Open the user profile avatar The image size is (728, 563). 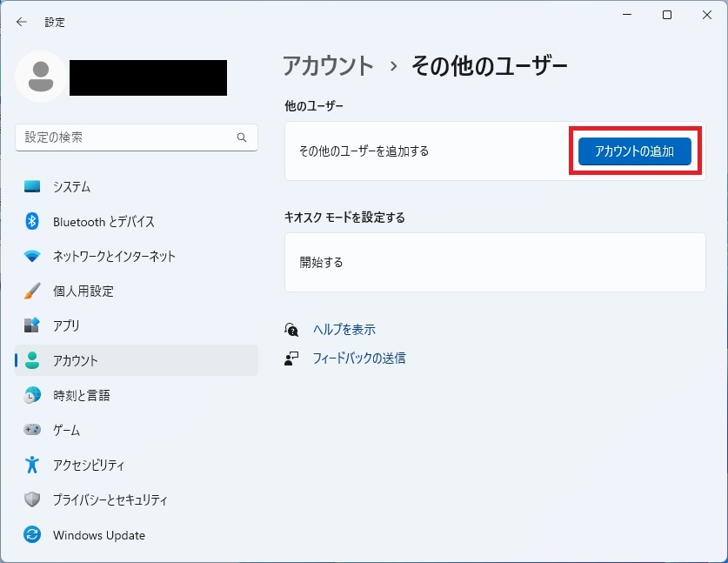tap(41, 77)
